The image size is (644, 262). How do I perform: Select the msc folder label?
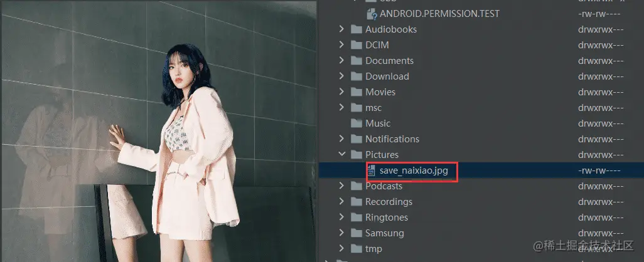[x=373, y=108]
